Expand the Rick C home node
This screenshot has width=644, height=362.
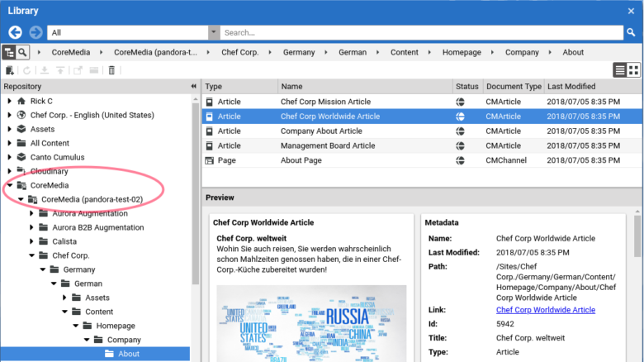(x=9, y=101)
